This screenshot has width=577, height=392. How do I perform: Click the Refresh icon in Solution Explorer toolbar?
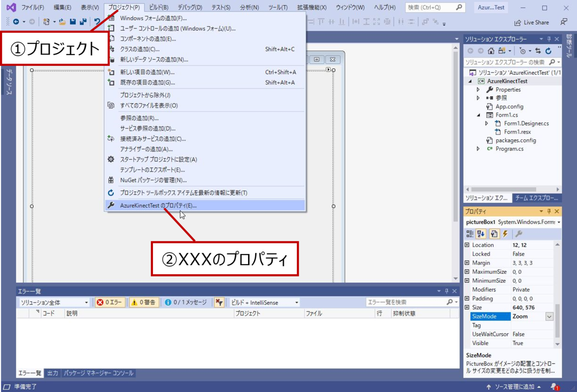pos(549,51)
